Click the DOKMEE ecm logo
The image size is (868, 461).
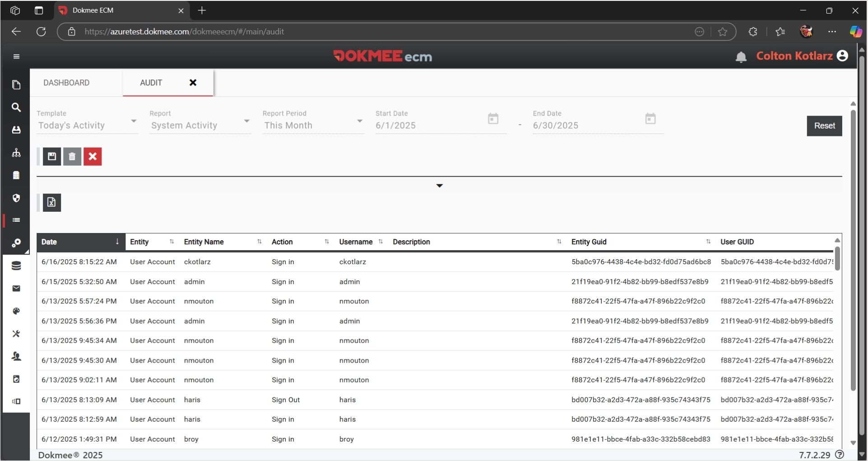(382, 56)
